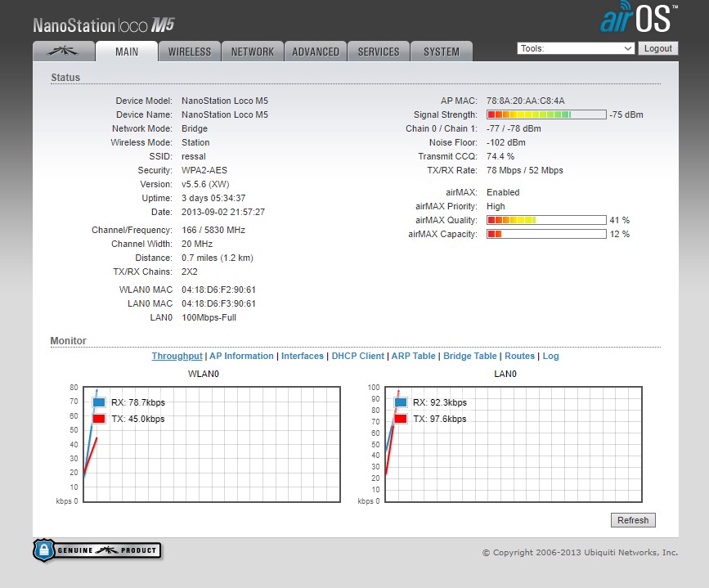
Task: Select WLAN0 MAC 04:18:D6:F2:90:61
Action: [x=218, y=290]
